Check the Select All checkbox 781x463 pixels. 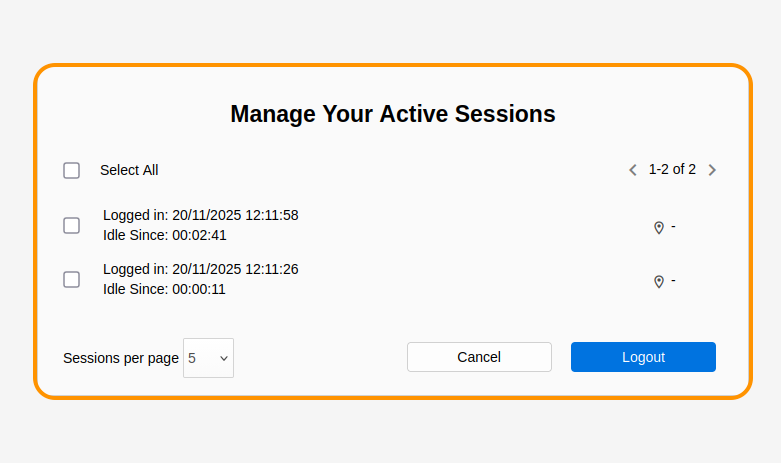(72, 170)
